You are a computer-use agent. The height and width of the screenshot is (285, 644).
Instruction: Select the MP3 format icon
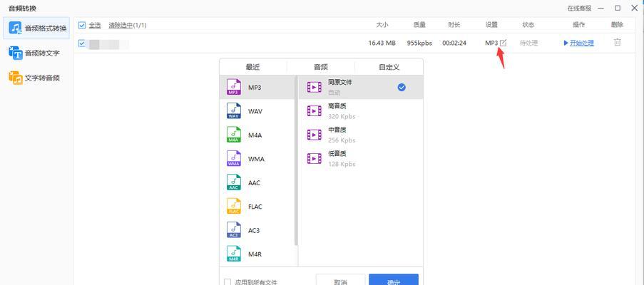click(234, 88)
